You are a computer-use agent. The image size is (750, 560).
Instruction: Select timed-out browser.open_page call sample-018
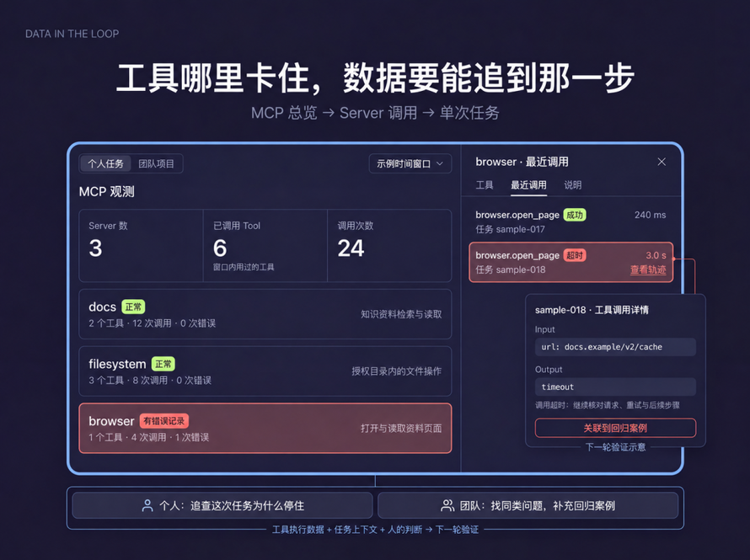[x=571, y=263]
